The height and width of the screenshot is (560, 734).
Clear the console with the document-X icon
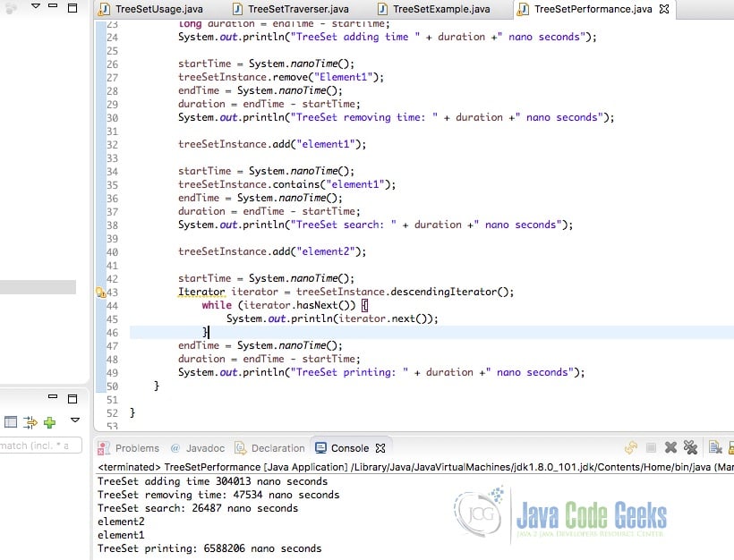pyautogui.click(x=715, y=447)
